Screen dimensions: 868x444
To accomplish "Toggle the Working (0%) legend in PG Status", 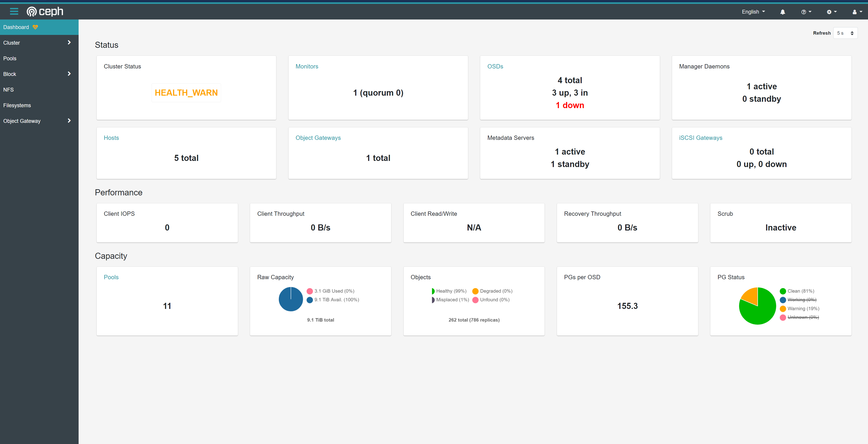I will [802, 300].
